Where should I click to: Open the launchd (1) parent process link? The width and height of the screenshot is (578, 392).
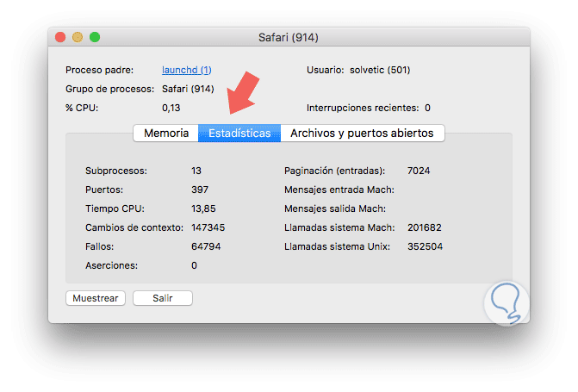click(187, 70)
